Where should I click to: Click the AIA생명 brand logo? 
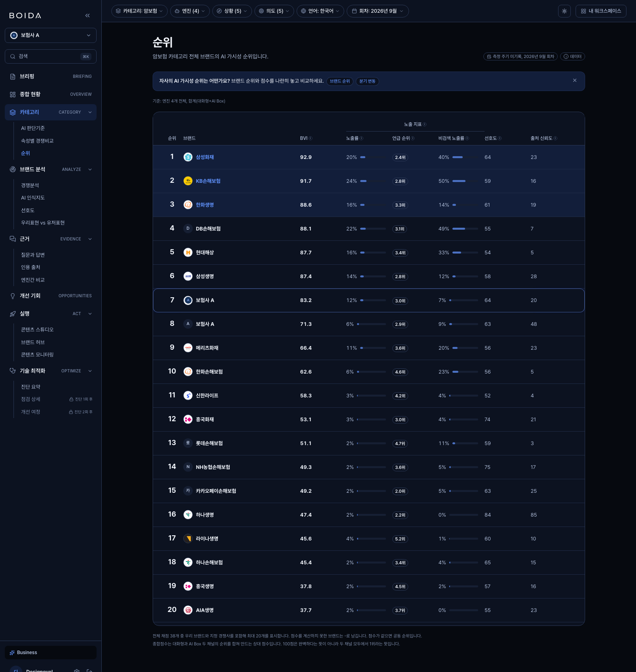[188, 610]
